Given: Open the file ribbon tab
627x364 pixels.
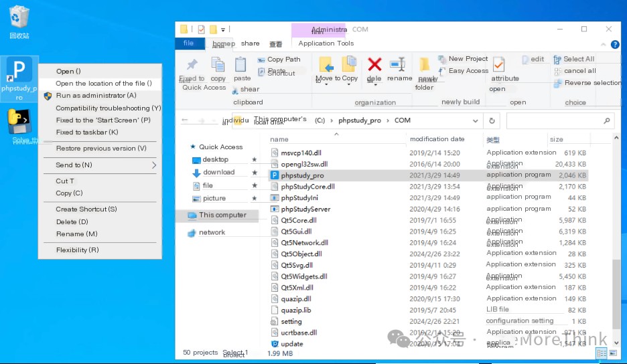Looking at the screenshot, I should click(x=189, y=43).
